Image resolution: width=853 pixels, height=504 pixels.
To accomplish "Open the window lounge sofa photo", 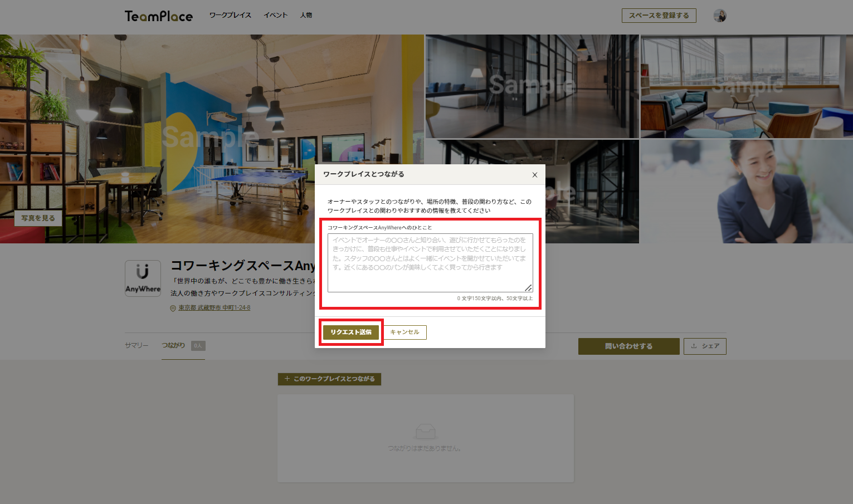I will (747, 86).
